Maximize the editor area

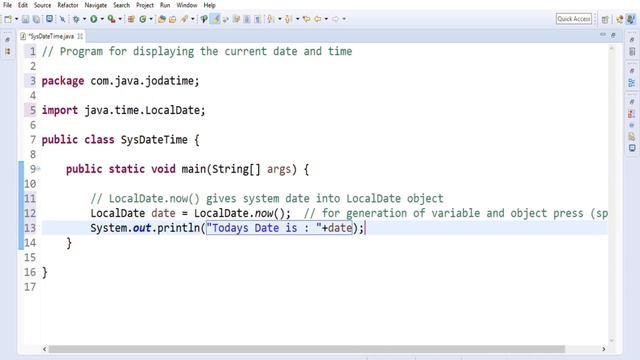[613, 36]
